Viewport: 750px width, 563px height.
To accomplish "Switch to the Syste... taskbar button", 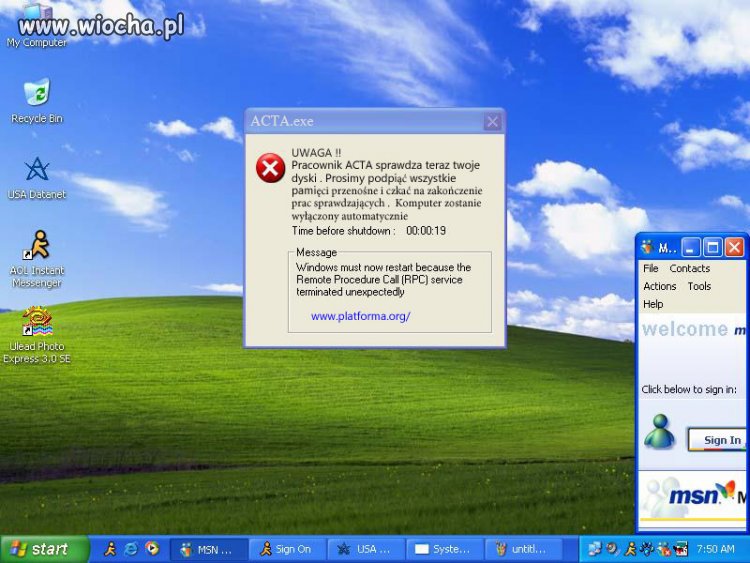I will pyautogui.click(x=445, y=550).
